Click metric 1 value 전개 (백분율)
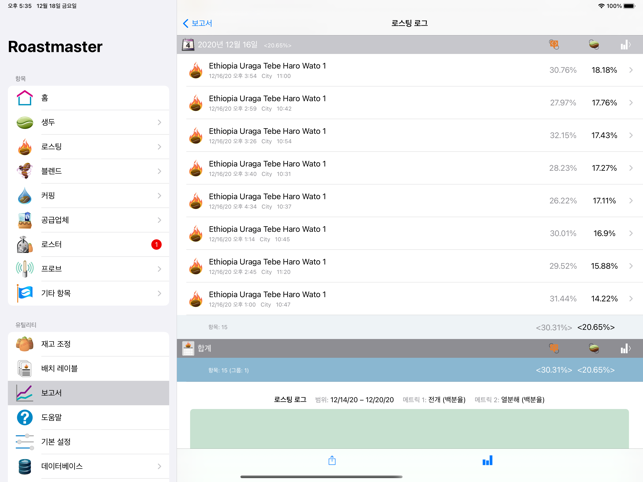The width and height of the screenshot is (643, 482). point(447,400)
